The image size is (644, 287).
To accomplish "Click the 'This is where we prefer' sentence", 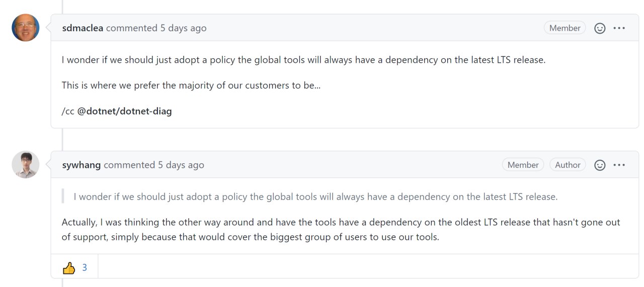I will coord(191,85).
